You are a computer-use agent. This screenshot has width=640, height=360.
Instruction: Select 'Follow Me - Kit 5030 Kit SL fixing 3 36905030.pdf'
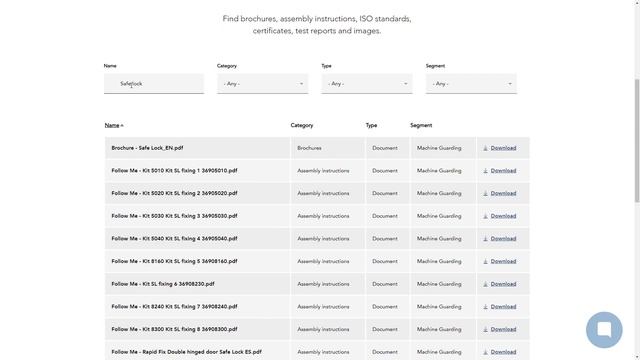point(174,216)
